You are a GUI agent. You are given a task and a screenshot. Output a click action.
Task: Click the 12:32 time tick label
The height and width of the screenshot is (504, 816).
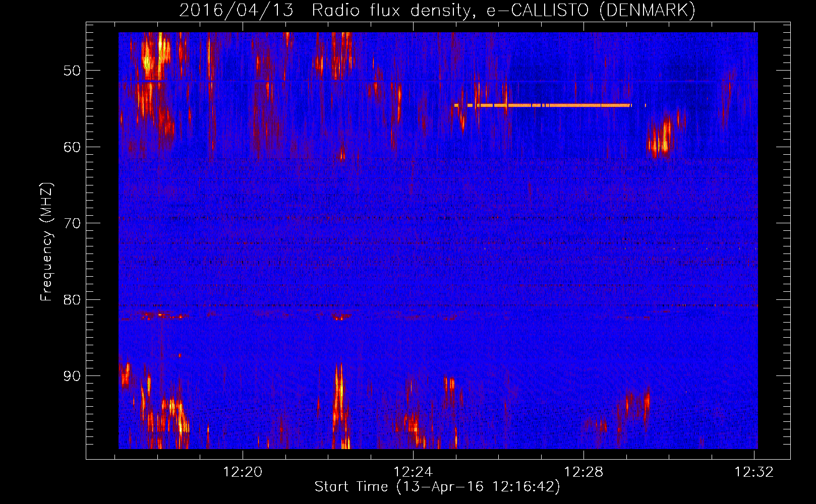(x=754, y=472)
